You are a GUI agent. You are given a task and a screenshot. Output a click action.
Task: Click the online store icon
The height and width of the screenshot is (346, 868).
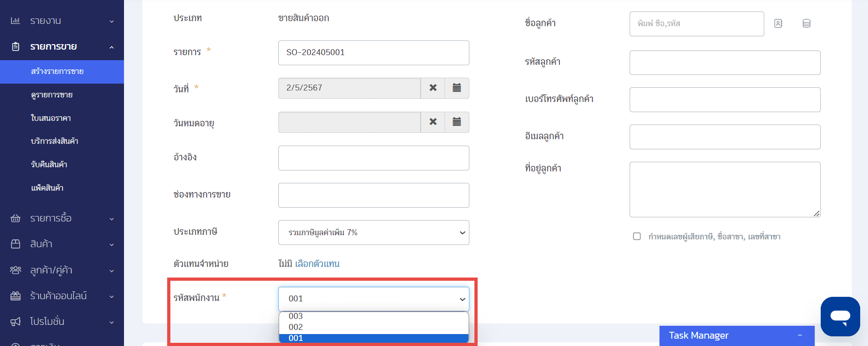[16, 296]
